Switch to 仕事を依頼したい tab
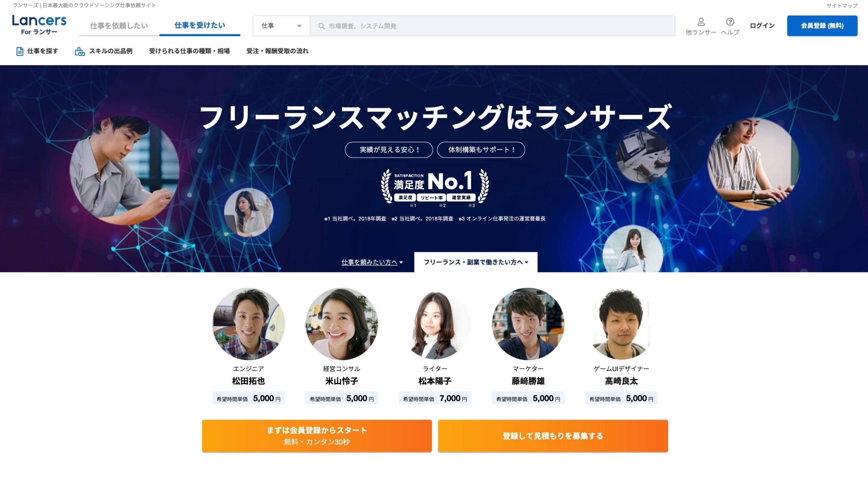The image size is (868, 485). pyautogui.click(x=119, y=26)
